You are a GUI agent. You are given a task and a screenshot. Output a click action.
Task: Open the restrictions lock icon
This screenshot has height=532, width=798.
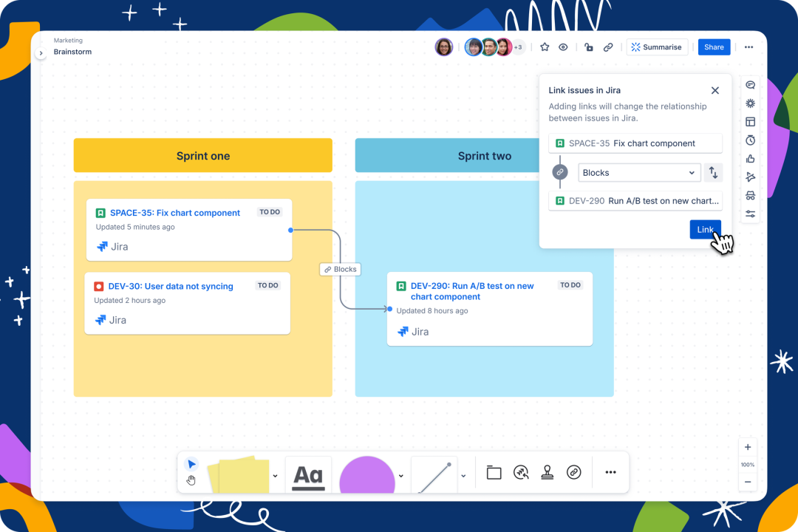click(589, 47)
